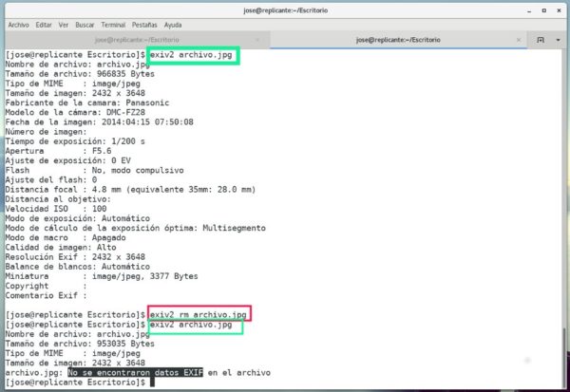This screenshot has width=570, height=392.
Task: Open the Terminal menu
Action: pos(115,25)
